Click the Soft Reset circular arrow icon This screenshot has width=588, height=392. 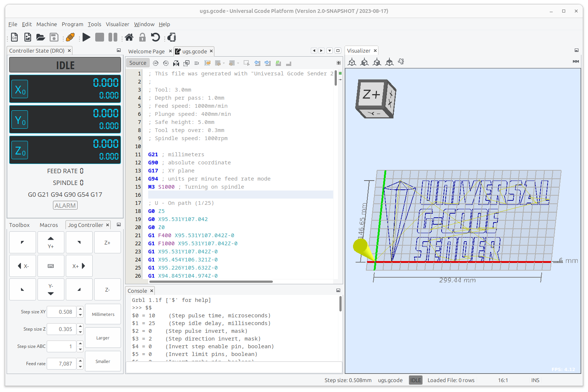tap(156, 37)
